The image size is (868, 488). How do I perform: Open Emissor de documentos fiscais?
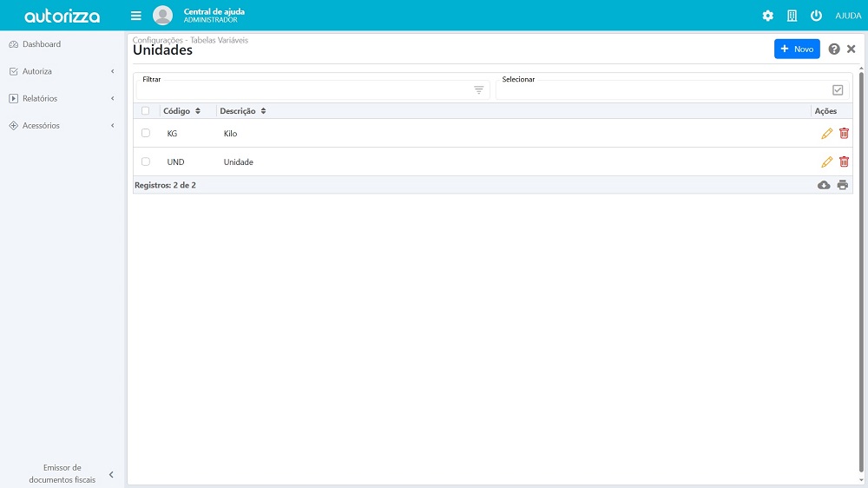62,473
